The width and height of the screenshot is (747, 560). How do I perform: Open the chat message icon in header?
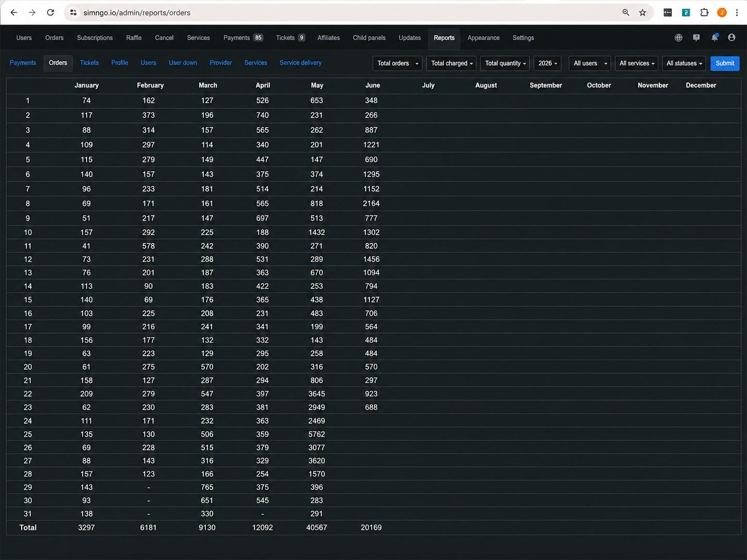(696, 38)
